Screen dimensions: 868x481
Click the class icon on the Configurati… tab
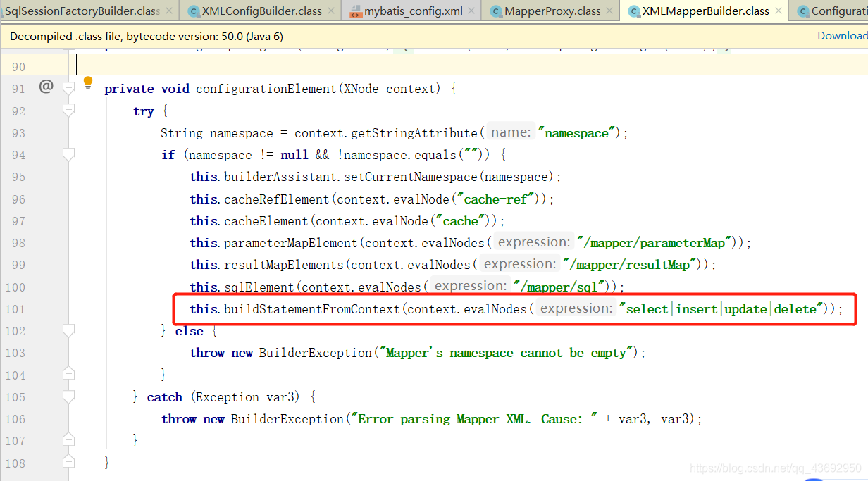(x=802, y=11)
